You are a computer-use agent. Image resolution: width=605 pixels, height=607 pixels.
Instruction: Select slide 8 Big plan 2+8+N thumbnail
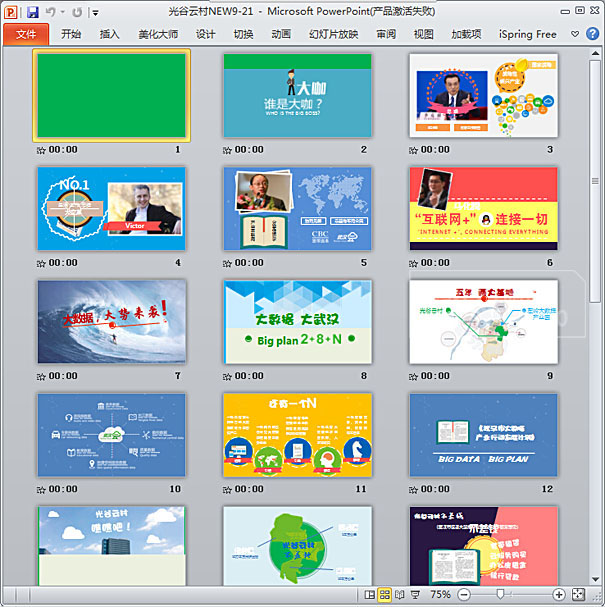pos(297,321)
